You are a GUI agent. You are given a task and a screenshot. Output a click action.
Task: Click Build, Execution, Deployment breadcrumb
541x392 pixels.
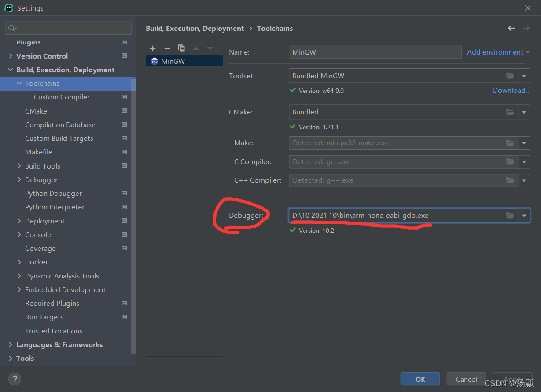coord(195,28)
